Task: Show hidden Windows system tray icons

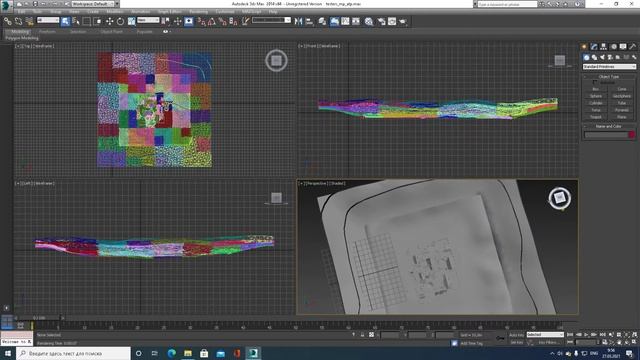Action: coord(552,353)
